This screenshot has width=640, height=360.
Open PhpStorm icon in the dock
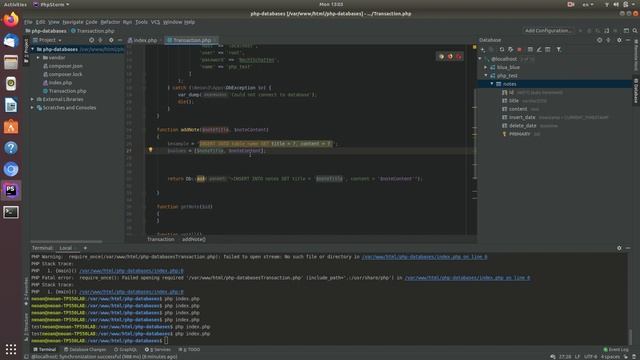coord(11,191)
